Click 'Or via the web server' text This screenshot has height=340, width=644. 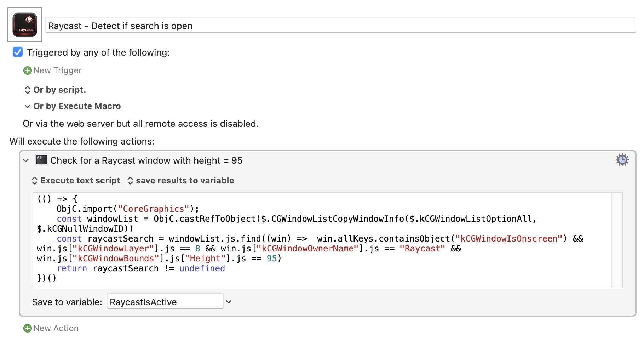tap(141, 124)
